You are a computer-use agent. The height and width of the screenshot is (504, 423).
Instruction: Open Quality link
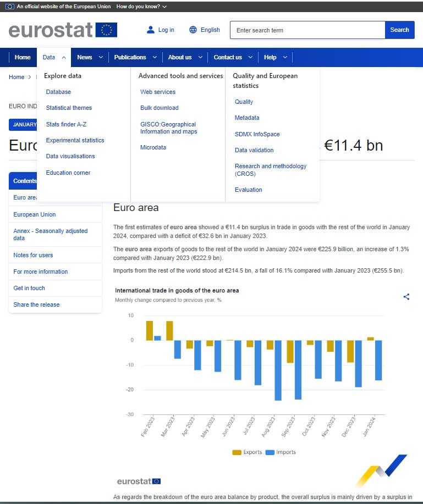[244, 102]
